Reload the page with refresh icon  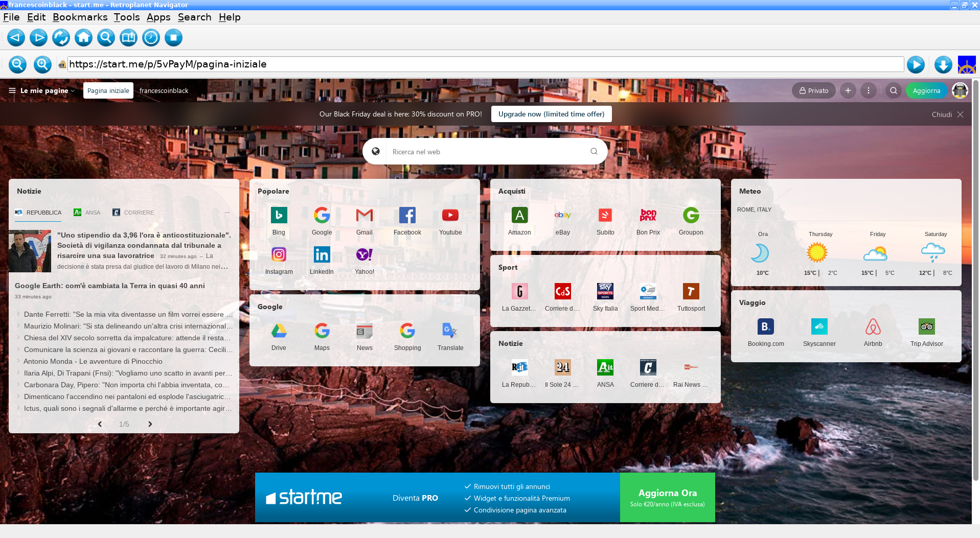61,37
